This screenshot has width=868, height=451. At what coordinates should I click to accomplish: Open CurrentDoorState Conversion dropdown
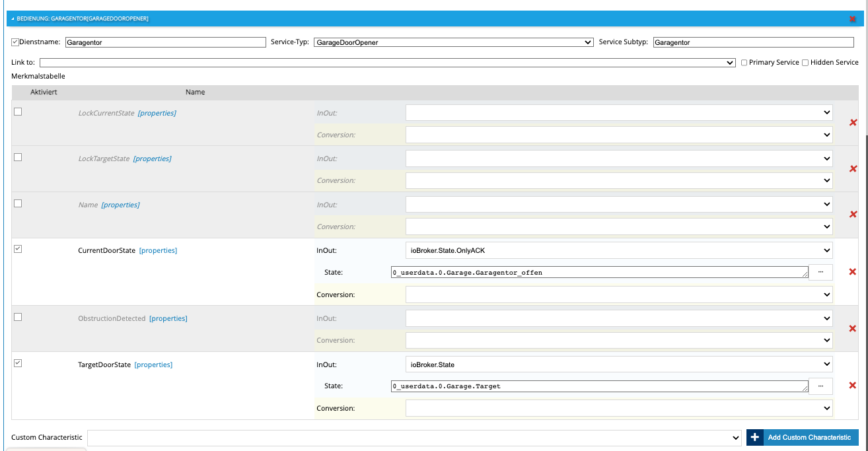(x=619, y=295)
